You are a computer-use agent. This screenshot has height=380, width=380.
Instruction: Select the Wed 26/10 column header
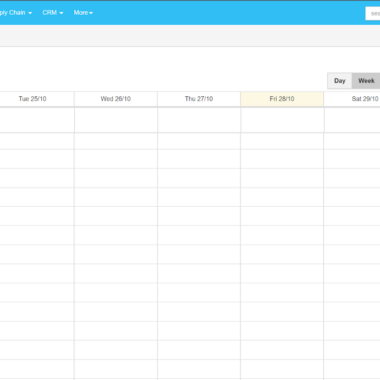point(116,99)
